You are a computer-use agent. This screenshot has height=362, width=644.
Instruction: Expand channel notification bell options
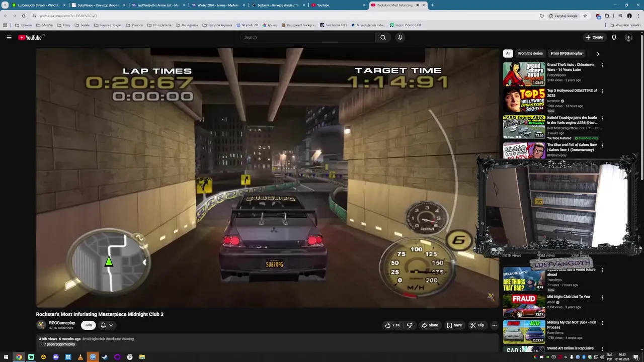(x=106, y=325)
